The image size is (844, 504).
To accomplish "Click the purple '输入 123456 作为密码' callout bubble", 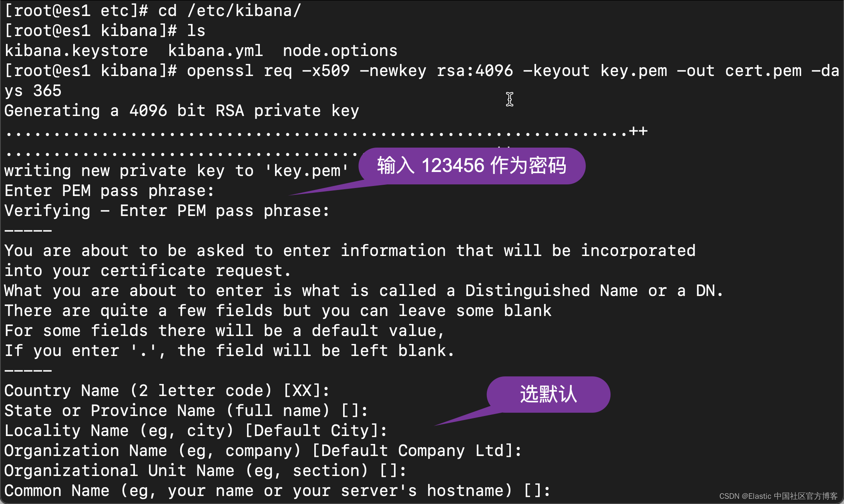I will (472, 166).
